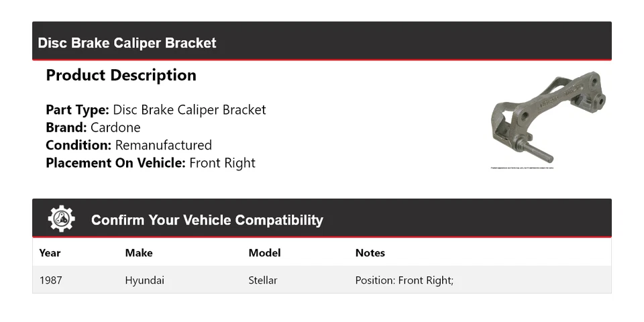The height and width of the screenshot is (322, 644).
Task: Click the Condition value Remanufactured
Action: click(x=164, y=146)
